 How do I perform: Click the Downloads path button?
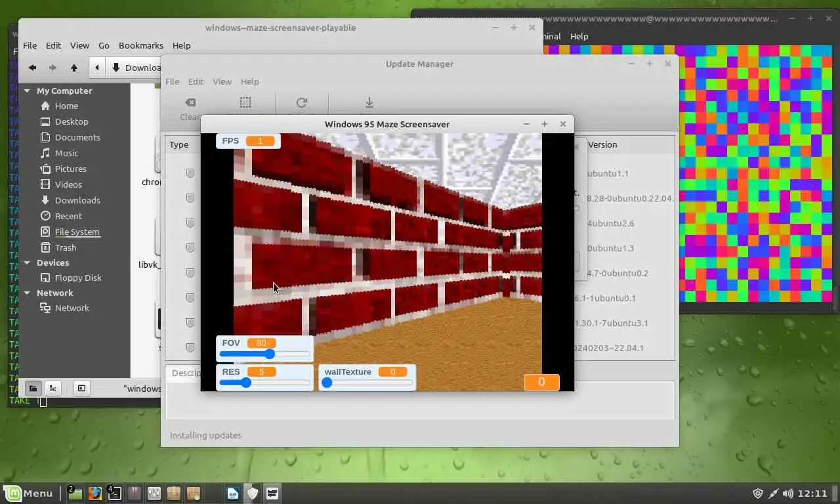135,68
